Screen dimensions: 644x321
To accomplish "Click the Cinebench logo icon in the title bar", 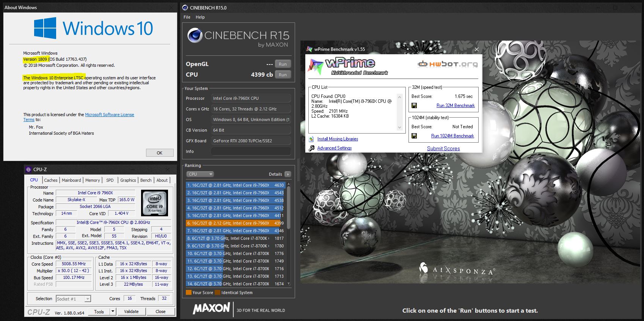I will (185, 8).
